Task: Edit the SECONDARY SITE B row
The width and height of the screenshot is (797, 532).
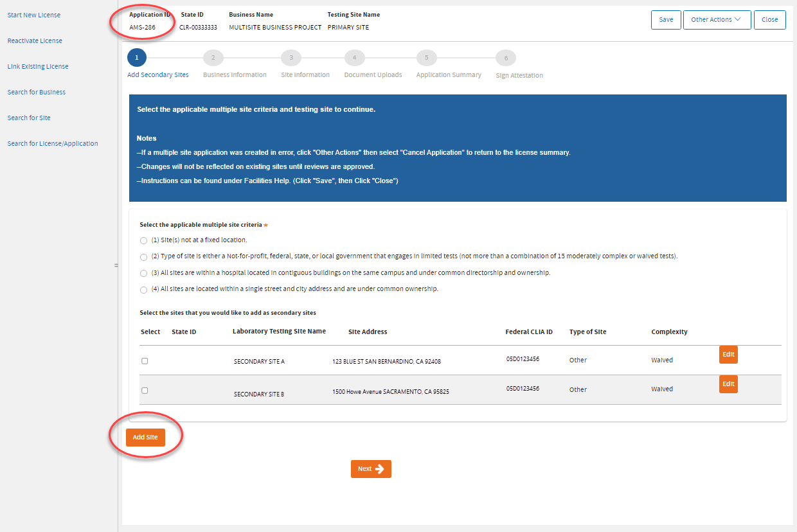Action: click(x=728, y=384)
